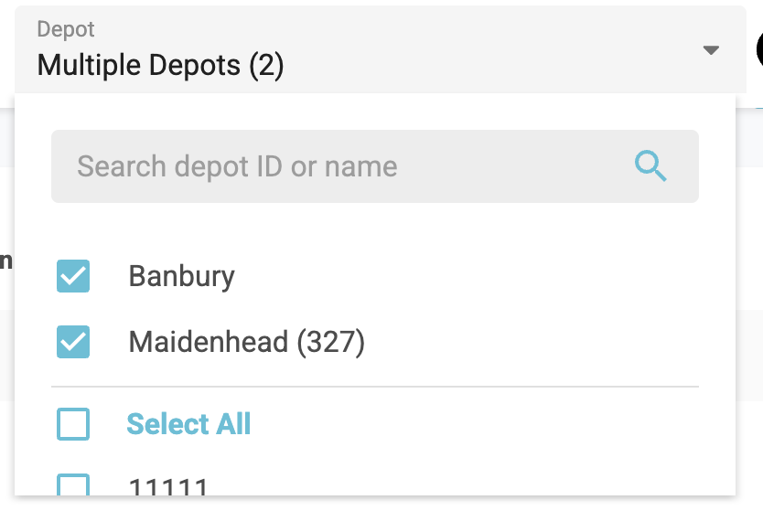Check the 11111 depot checkbox
763x532 pixels.
[73, 485]
